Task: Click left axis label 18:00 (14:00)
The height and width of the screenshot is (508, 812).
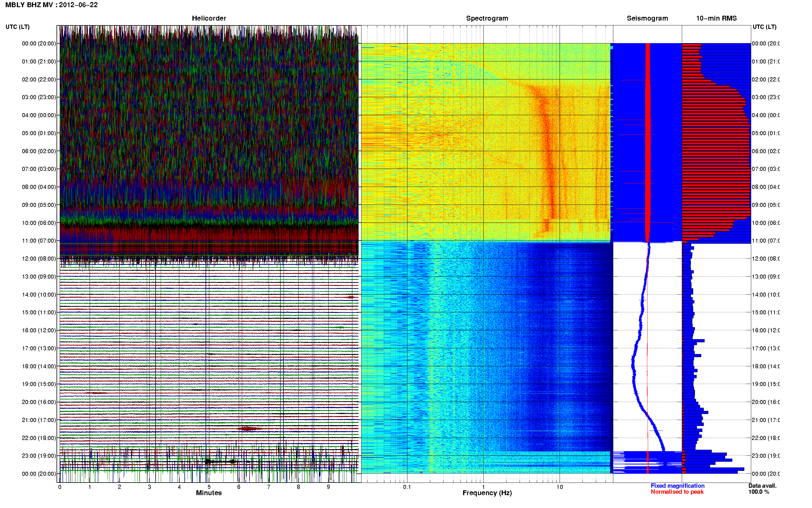Action: tap(39, 366)
